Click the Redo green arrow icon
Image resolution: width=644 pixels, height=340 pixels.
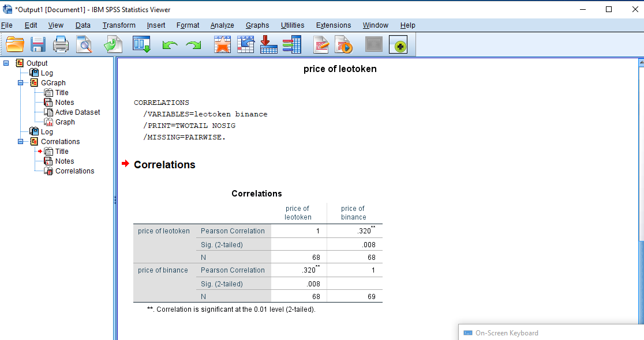click(193, 44)
